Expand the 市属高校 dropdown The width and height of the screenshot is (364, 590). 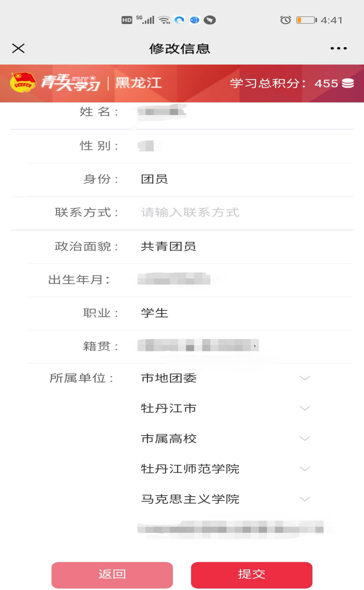tap(225, 438)
